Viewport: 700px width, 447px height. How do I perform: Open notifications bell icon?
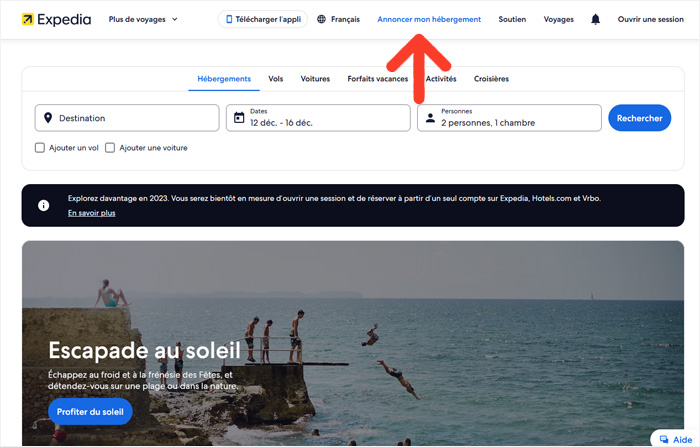(595, 19)
